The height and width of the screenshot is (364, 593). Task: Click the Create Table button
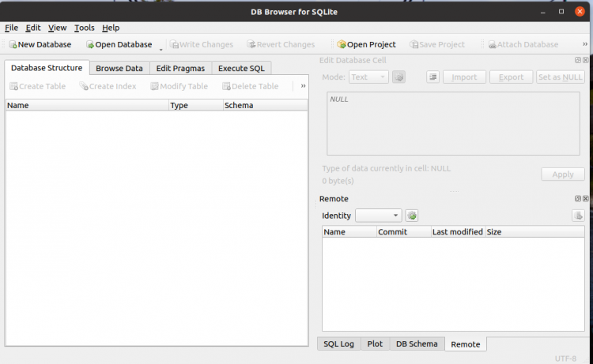click(x=37, y=86)
